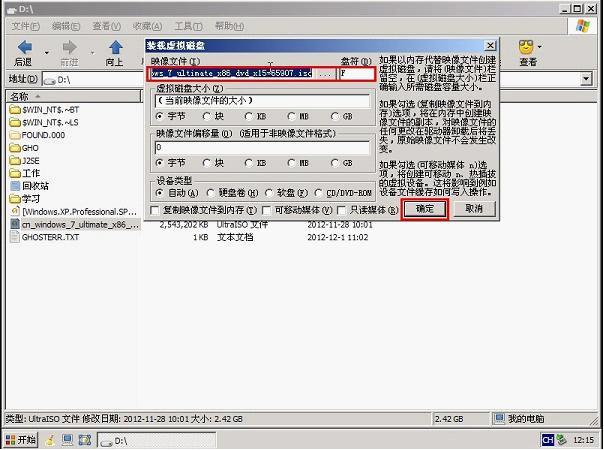
Task: Select the 学习 folder icon
Action: (15, 199)
